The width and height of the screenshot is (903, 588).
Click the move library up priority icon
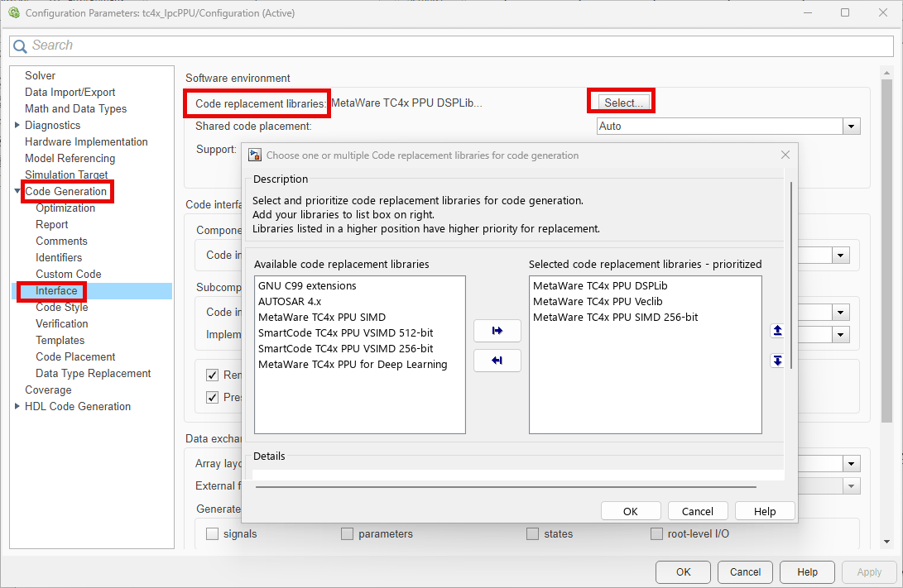click(776, 331)
